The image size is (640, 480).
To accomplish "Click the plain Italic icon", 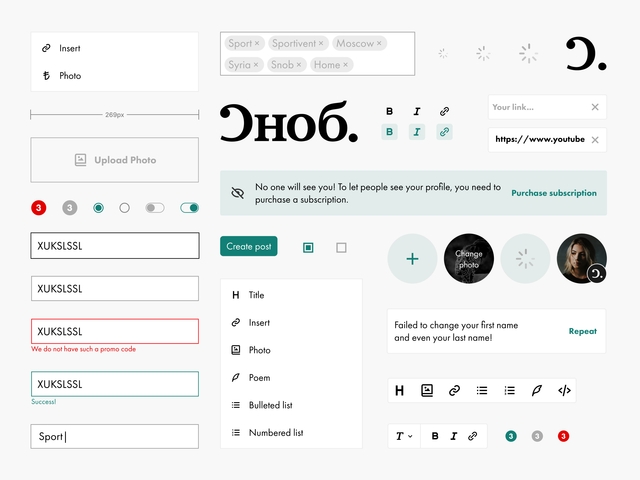I will click(x=417, y=111).
